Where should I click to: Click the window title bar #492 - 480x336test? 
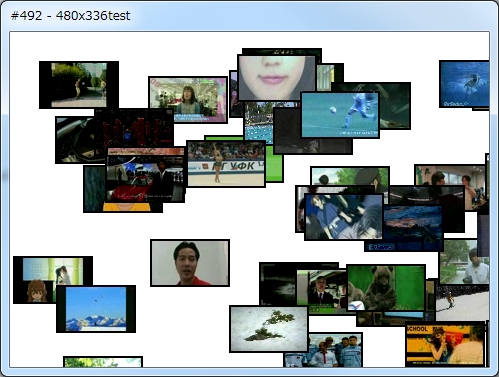pyautogui.click(x=249, y=15)
